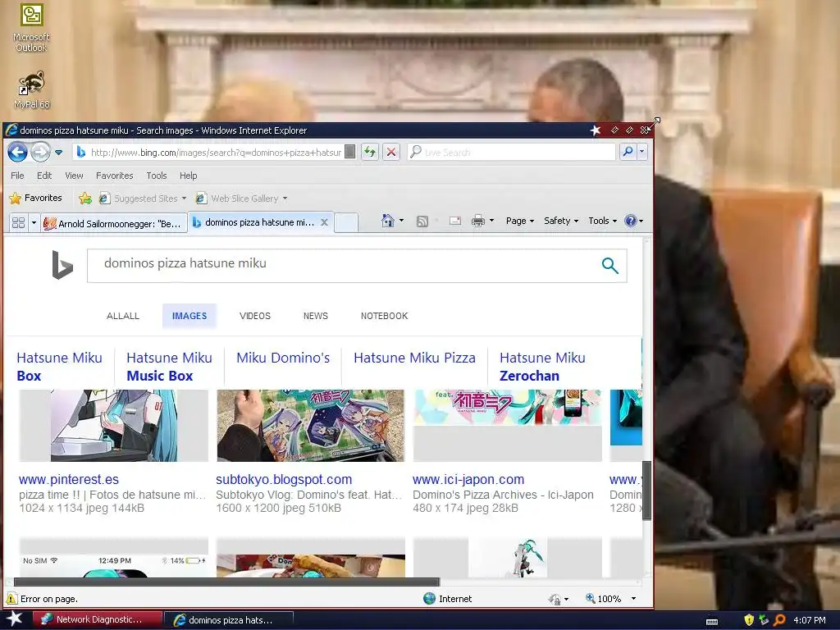This screenshot has height=630, width=840.
Task: Click the vertical scrollbar thumb
Action: [x=646, y=491]
